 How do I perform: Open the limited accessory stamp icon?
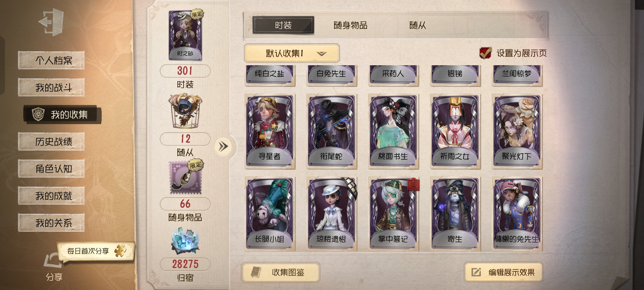(x=186, y=177)
